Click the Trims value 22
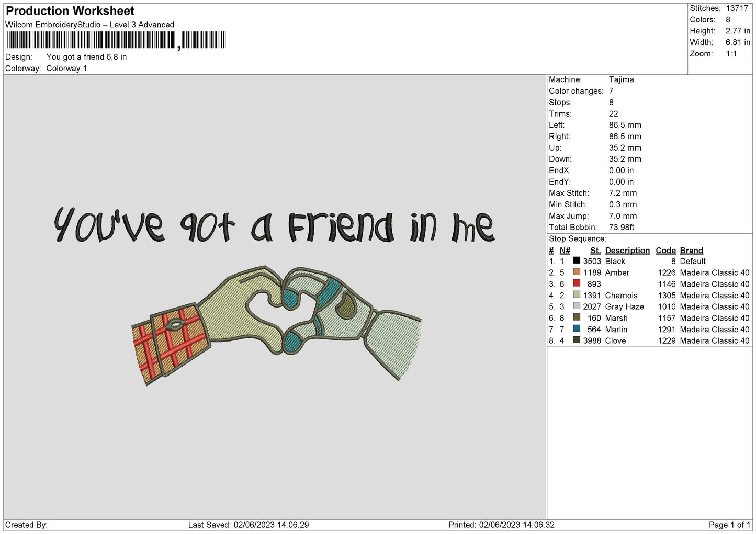The image size is (756, 534). [613, 113]
